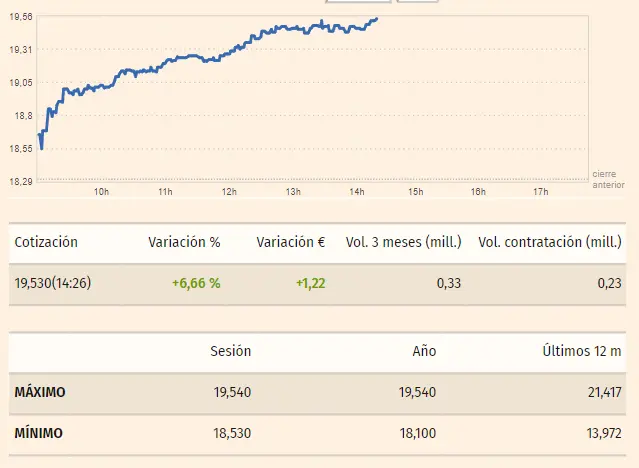Viewport: 639px width, 468px height.
Task: Select the 'Últimos 12 m' column header
Action: 579,351
